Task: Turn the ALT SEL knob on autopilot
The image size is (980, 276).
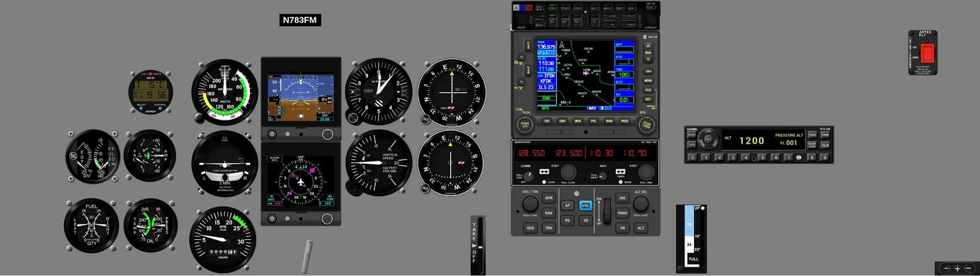Action: [641, 203]
